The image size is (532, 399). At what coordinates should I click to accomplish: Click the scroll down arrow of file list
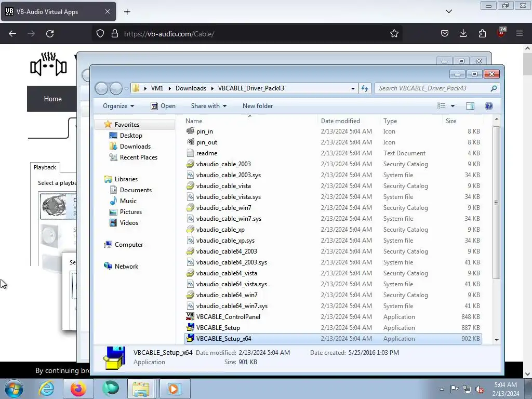496,340
